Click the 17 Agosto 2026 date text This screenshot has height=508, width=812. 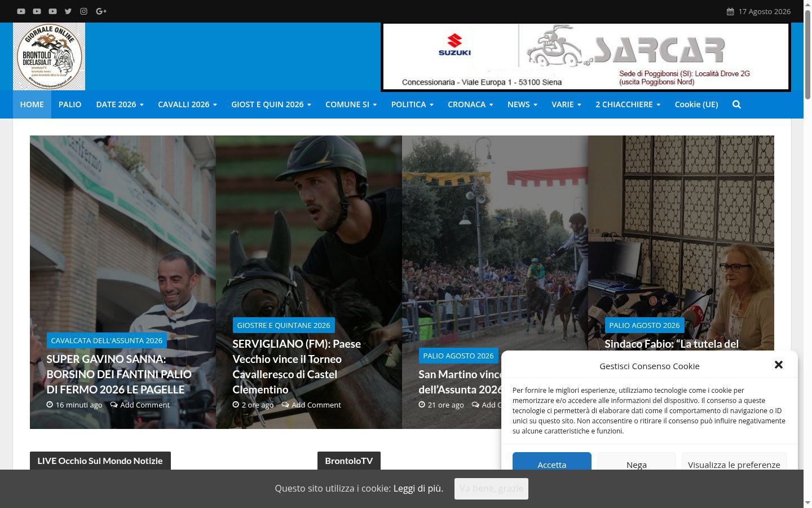[765, 11]
